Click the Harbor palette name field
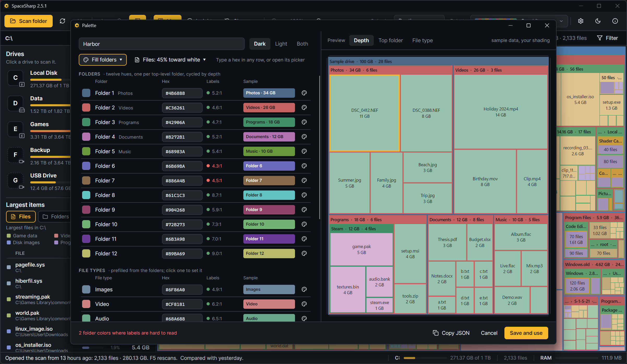Viewport: 627px width, 364px height. pyautogui.click(x=162, y=44)
